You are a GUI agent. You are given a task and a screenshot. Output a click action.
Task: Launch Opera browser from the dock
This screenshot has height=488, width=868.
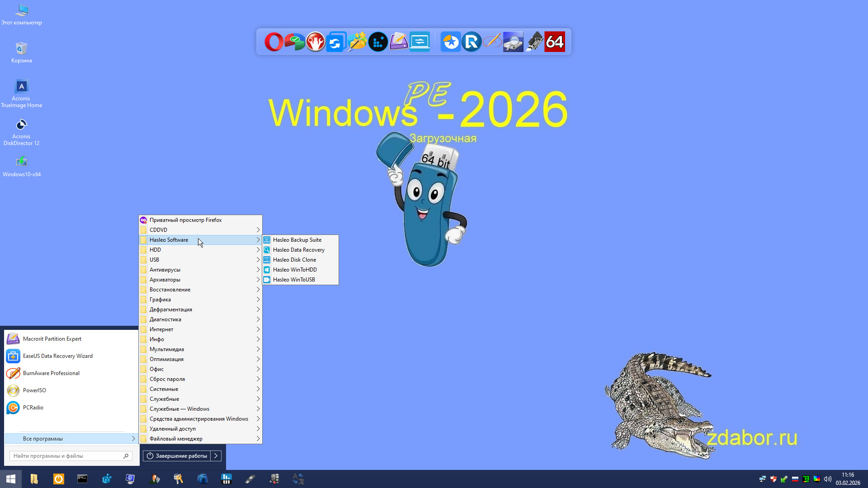(x=274, y=42)
